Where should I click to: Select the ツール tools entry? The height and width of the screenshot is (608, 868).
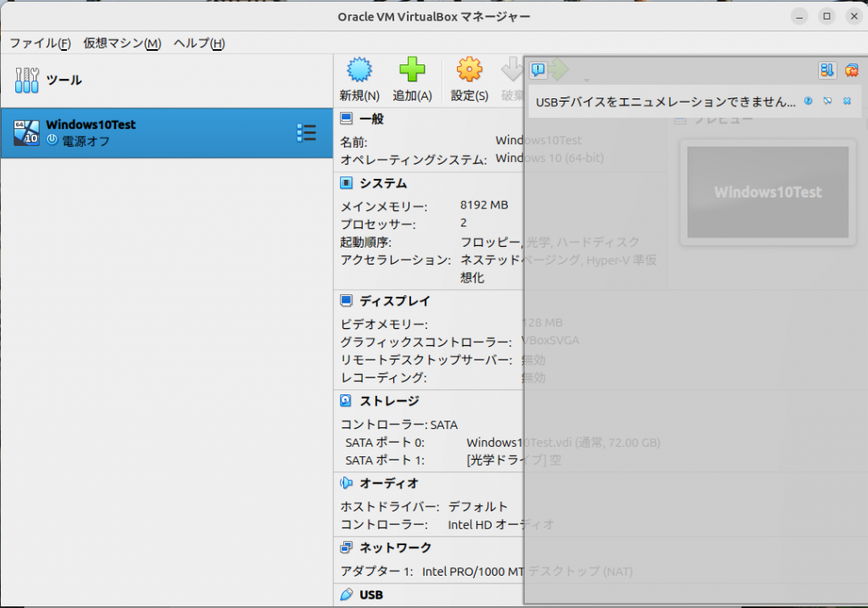pos(166,81)
